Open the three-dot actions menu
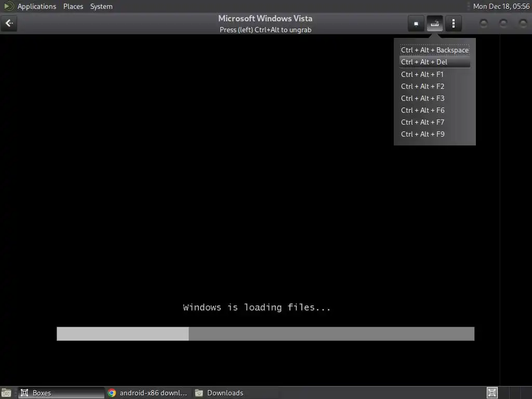Viewport: 532px width, 399px height. click(453, 23)
